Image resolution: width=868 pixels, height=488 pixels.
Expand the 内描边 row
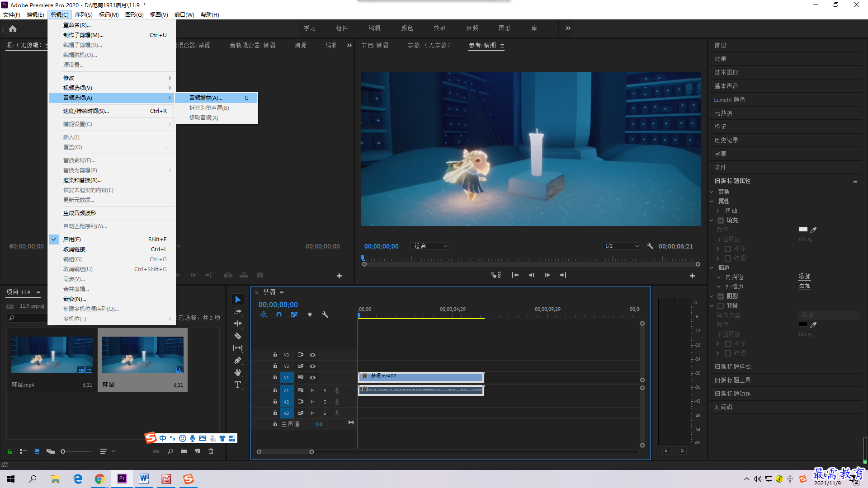tap(719, 277)
